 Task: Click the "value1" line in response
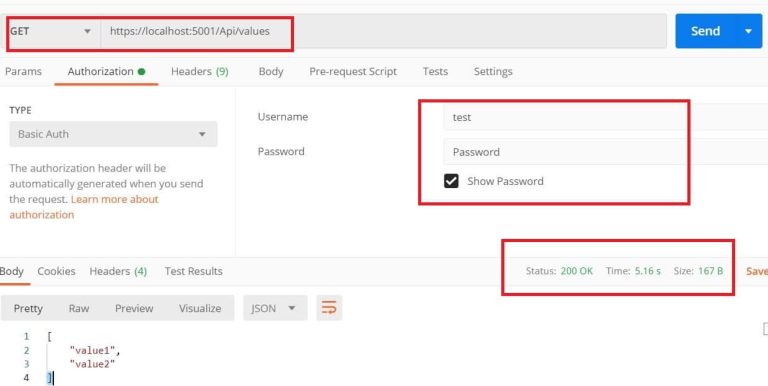coord(95,351)
